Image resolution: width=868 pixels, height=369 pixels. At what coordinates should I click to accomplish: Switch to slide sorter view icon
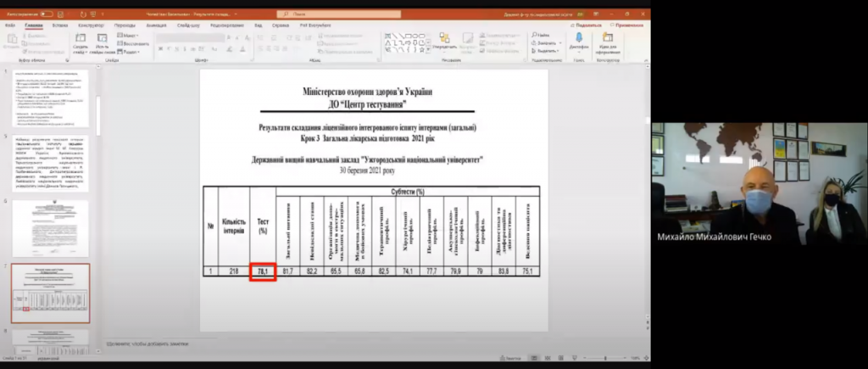[547, 359]
